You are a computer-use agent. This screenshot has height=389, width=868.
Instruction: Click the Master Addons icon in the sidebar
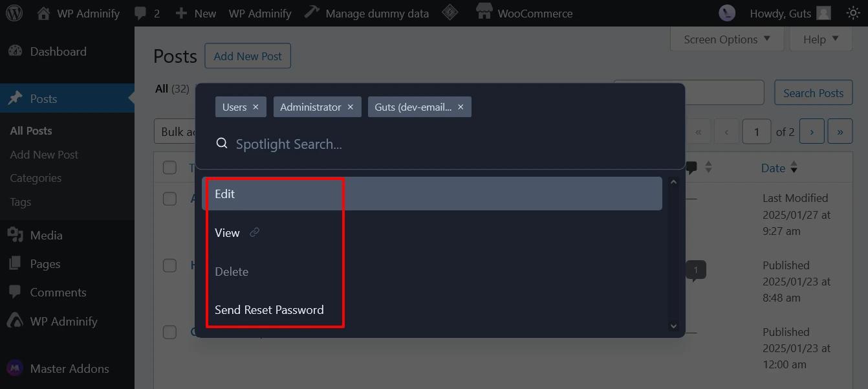pos(14,368)
